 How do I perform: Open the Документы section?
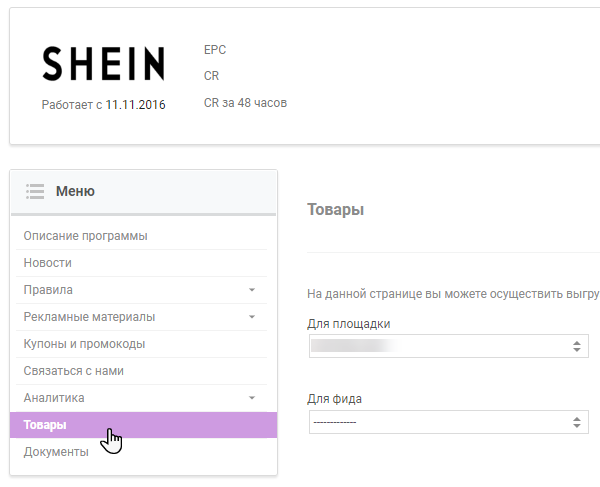56,452
